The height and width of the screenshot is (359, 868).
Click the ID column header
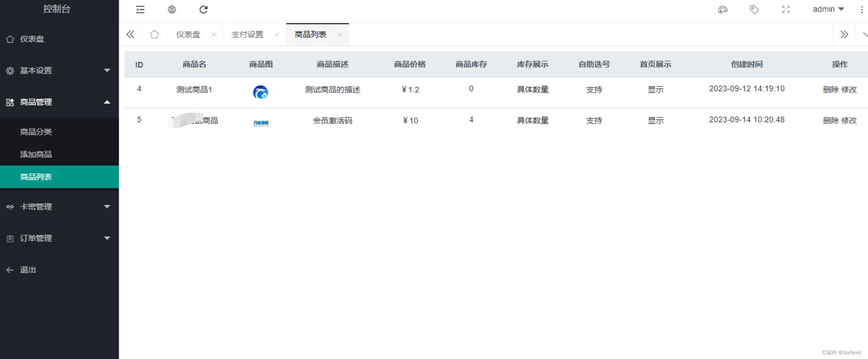[139, 64]
